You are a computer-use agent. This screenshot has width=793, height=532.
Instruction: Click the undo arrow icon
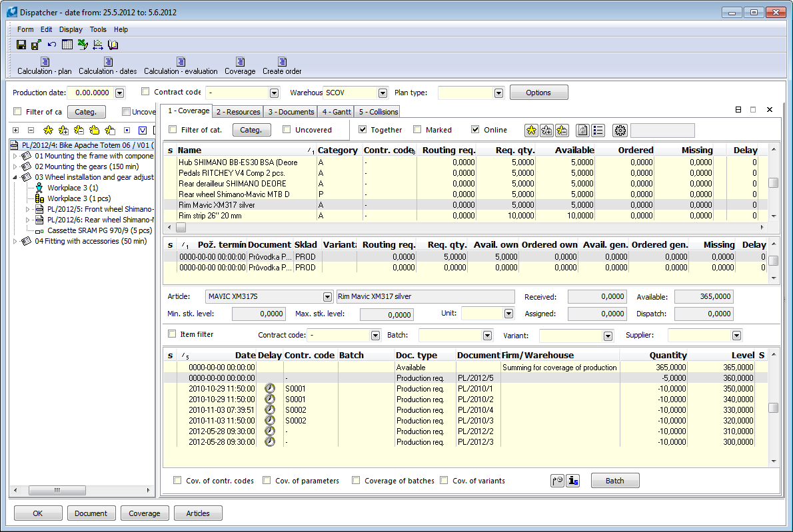[51, 45]
